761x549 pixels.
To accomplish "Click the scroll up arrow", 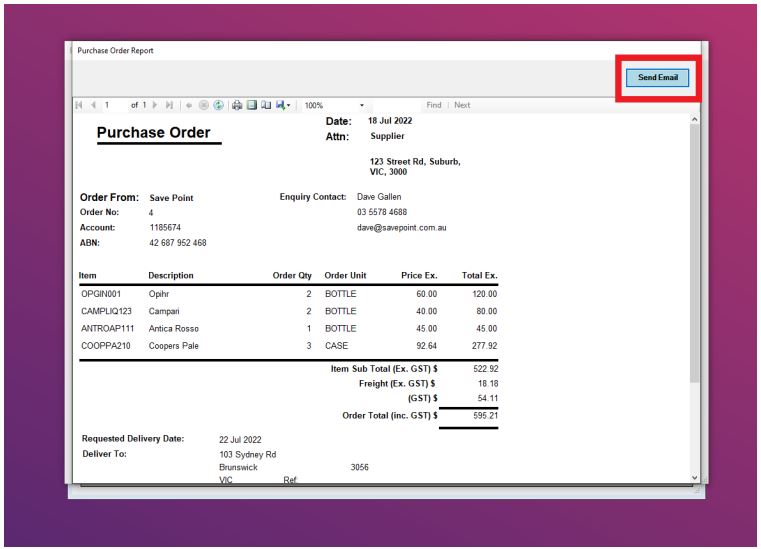I will click(695, 119).
